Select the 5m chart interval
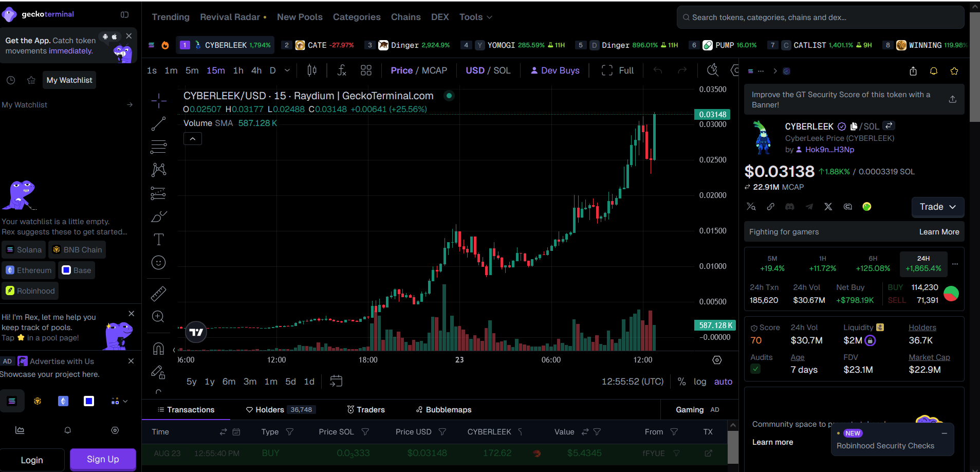The image size is (980, 472). point(192,70)
